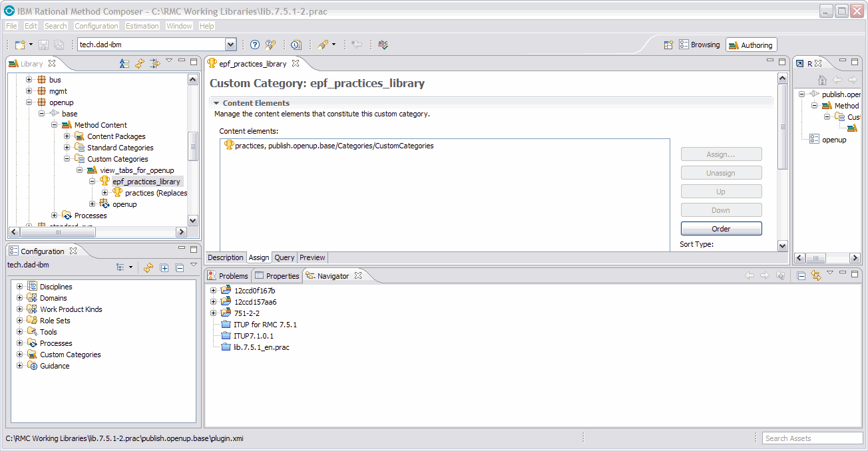Click the filter arrows icon in Library view

(154, 63)
